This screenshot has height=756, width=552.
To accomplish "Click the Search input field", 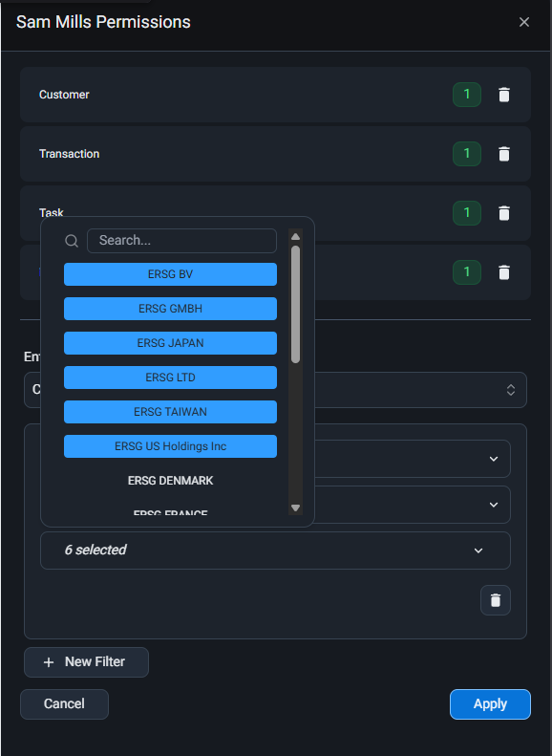I will click(181, 241).
